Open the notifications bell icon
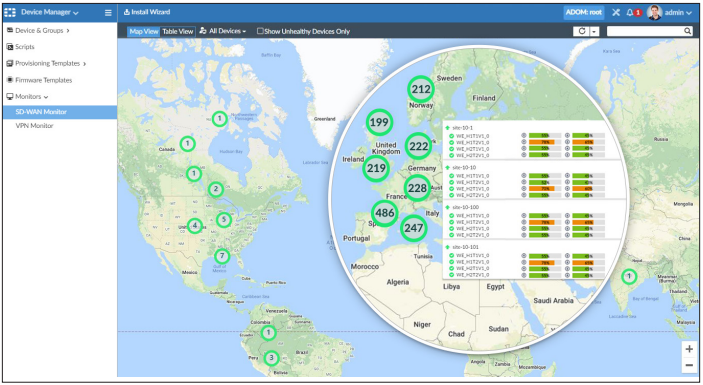This screenshot has width=703, height=385. 630,13
